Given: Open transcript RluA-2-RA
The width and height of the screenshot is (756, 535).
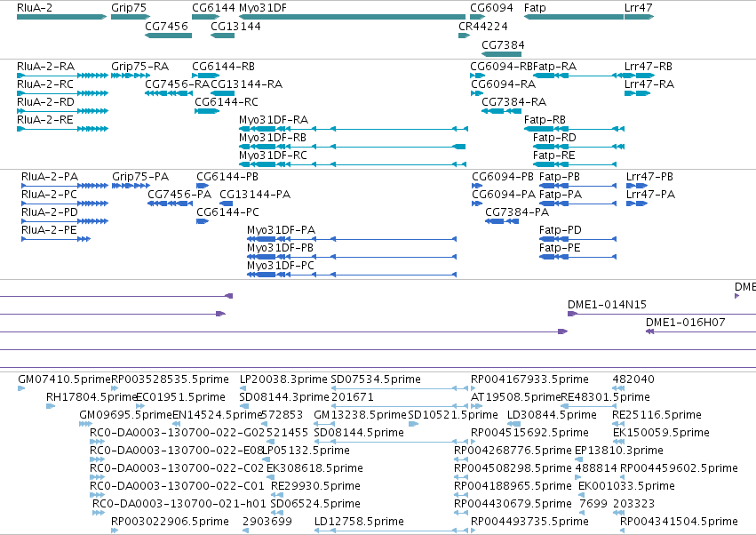Looking at the screenshot, I should (63, 76).
